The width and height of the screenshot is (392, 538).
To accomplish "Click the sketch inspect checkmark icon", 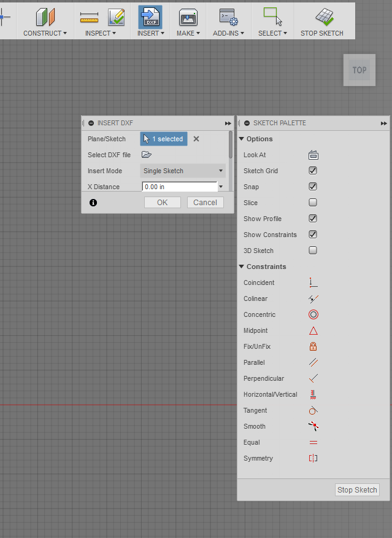I will tap(116, 17).
